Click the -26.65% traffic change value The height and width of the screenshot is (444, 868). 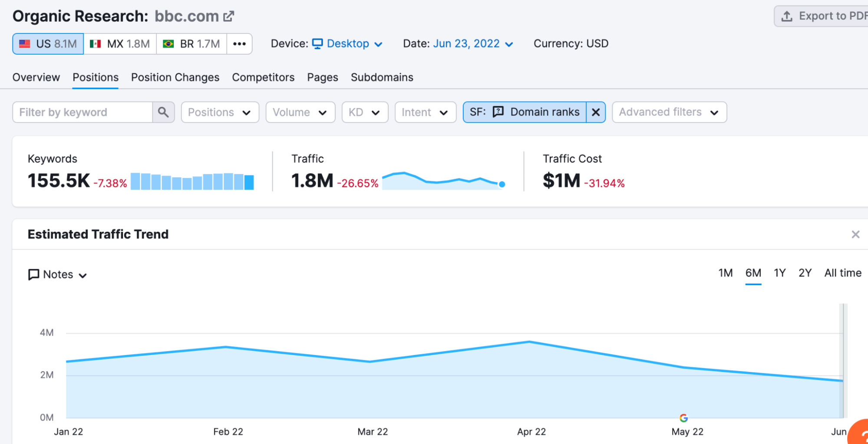click(358, 184)
